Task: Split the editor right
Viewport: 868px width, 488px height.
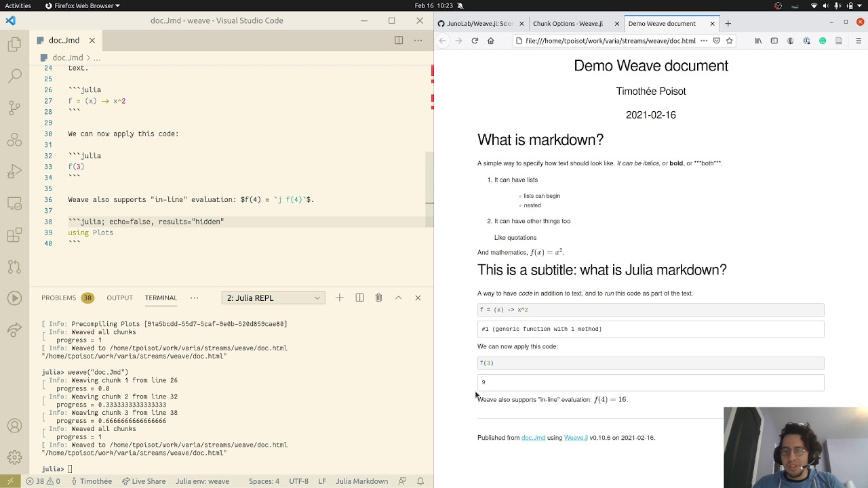Action: [x=399, y=41]
